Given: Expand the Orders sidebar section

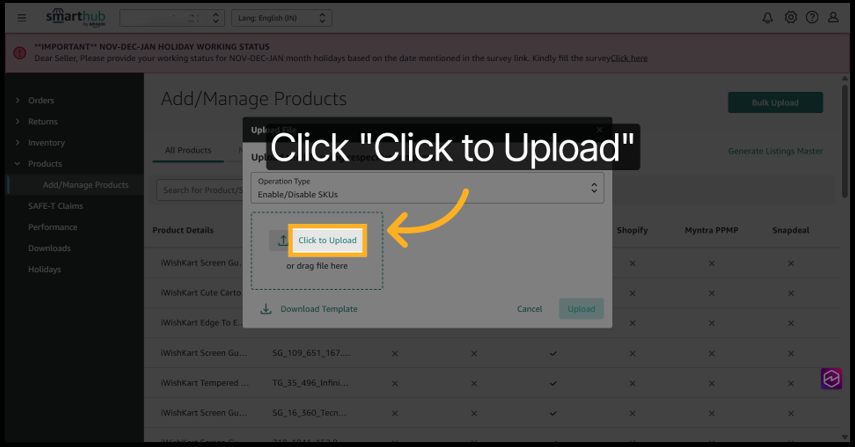Looking at the screenshot, I should (x=41, y=101).
